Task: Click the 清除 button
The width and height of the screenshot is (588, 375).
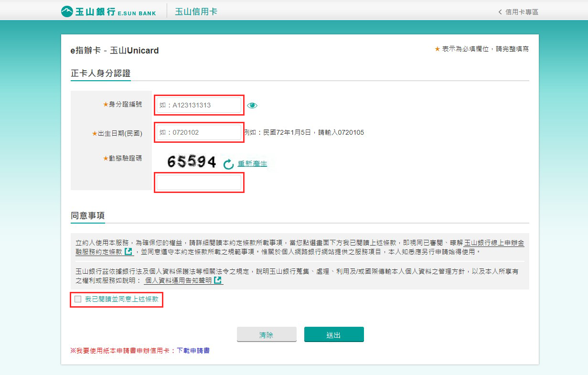Action: pyautogui.click(x=267, y=335)
